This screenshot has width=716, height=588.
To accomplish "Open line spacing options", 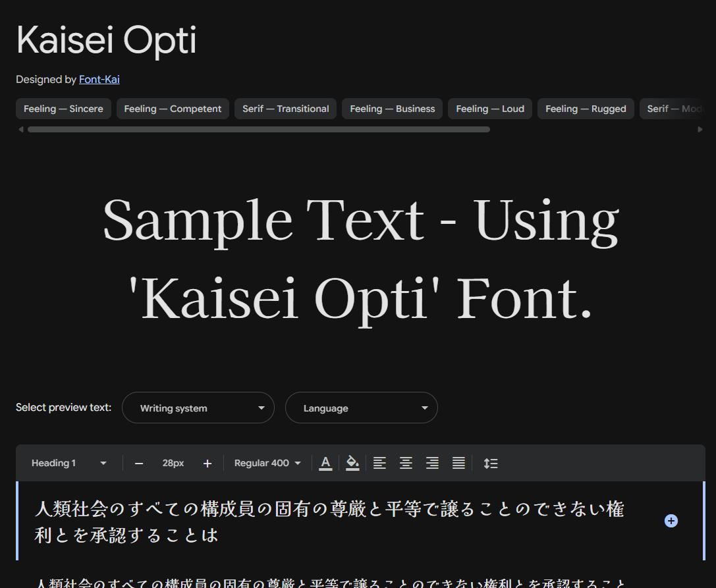I will tap(491, 464).
